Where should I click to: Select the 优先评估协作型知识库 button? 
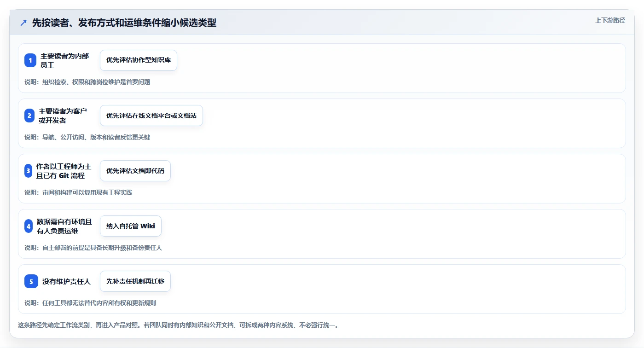pyautogui.click(x=139, y=60)
